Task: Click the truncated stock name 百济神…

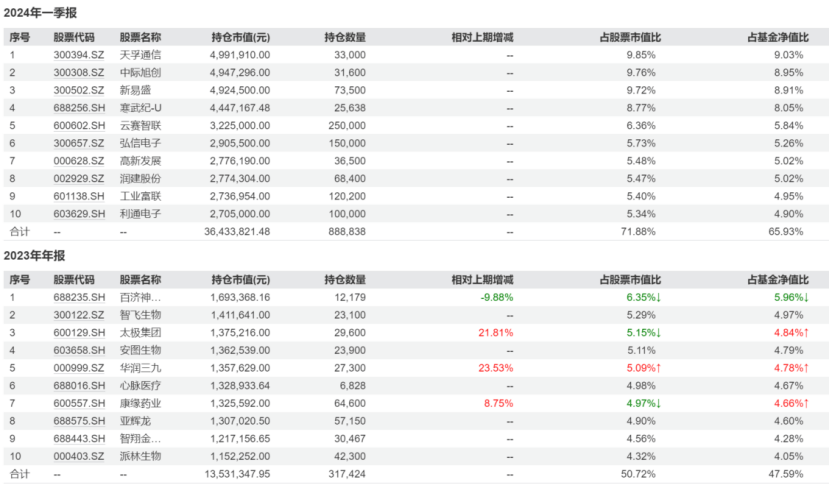Action: (139, 297)
